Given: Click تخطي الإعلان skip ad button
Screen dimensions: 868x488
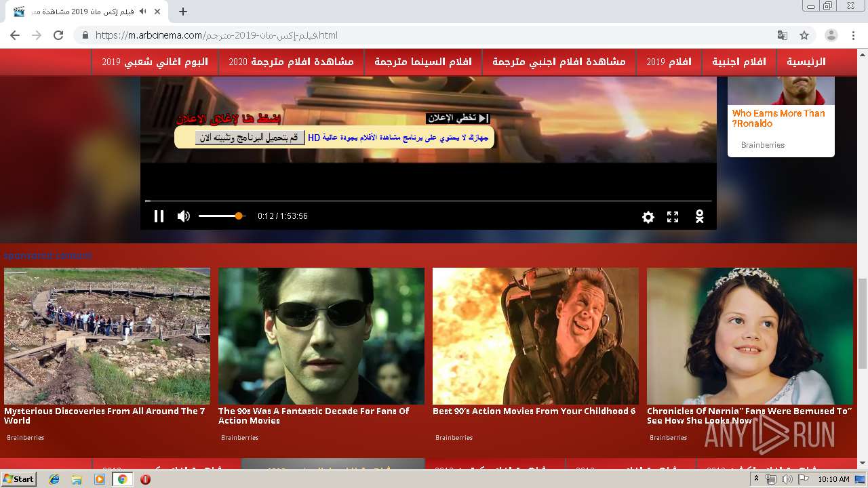Looking at the screenshot, I should point(458,118).
